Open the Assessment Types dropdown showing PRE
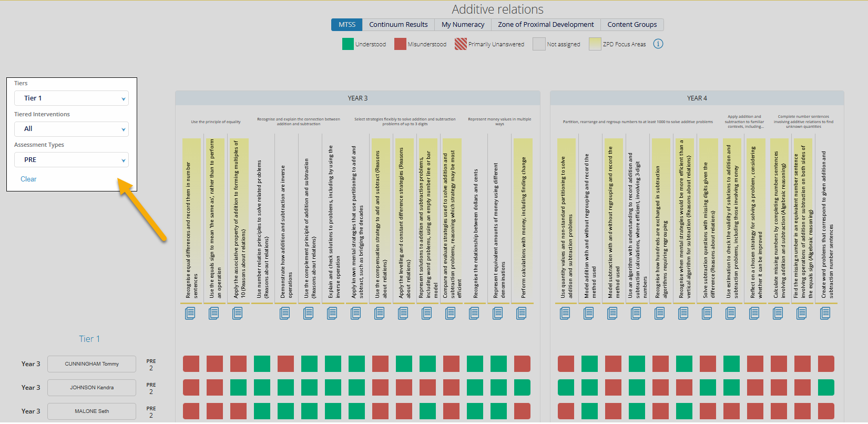Viewport: 868px width, 424px height. [x=72, y=160]
